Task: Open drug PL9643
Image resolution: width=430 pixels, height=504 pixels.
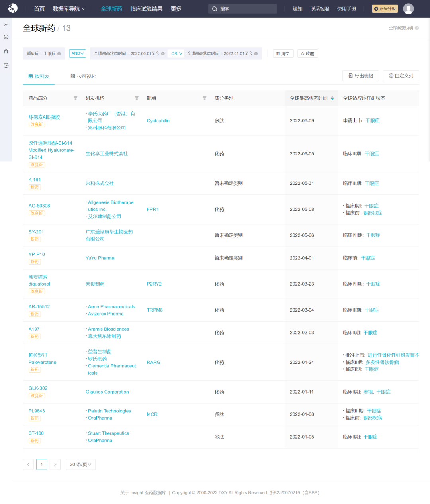Action: (37, 411)
